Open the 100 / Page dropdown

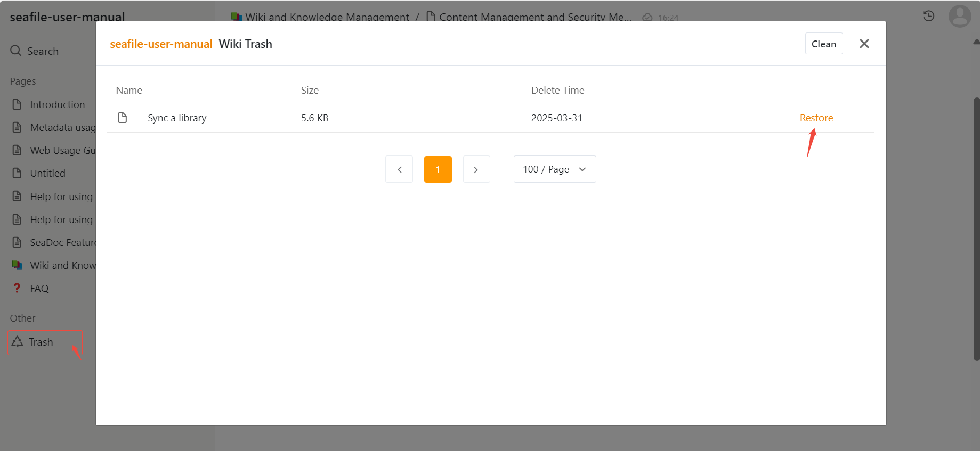554,169
